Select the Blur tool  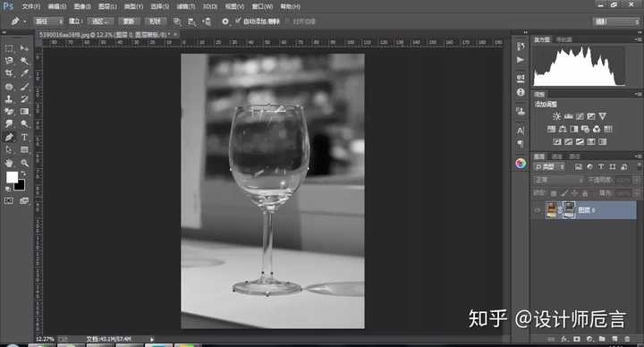pos(9,124)
